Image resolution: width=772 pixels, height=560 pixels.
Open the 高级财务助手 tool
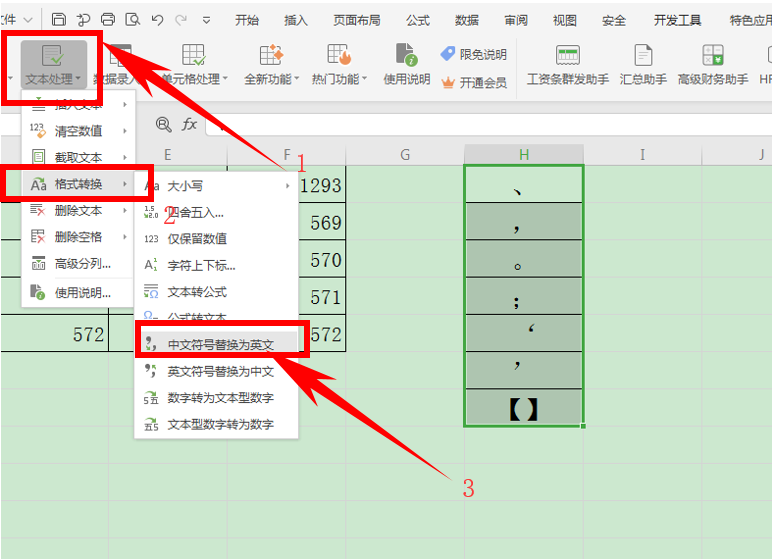pyautogui.click(x=713, y=65)
